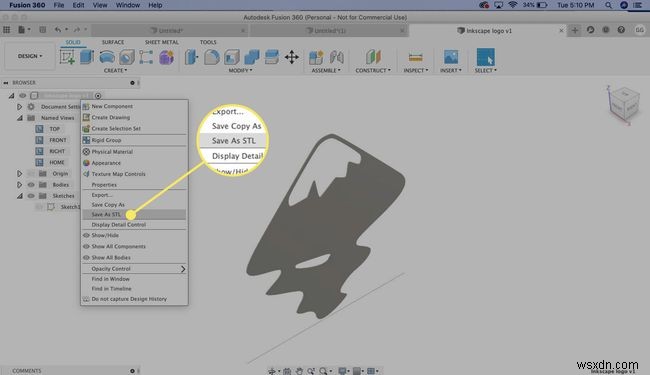Switch to the Sheet Metal ribbon tab

click(x=162, y=42)
